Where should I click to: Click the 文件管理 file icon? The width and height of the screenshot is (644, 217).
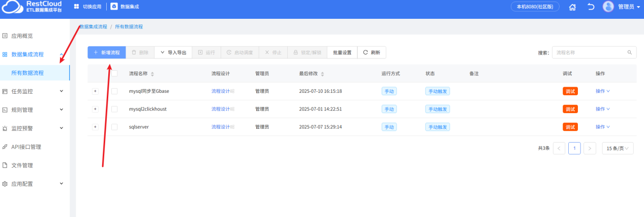click(5, 166)
